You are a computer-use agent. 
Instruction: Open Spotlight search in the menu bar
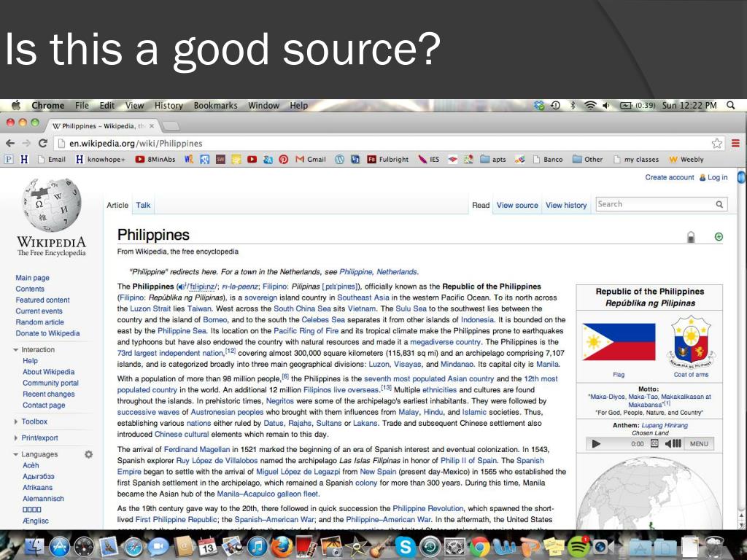(x=731, y=105)
